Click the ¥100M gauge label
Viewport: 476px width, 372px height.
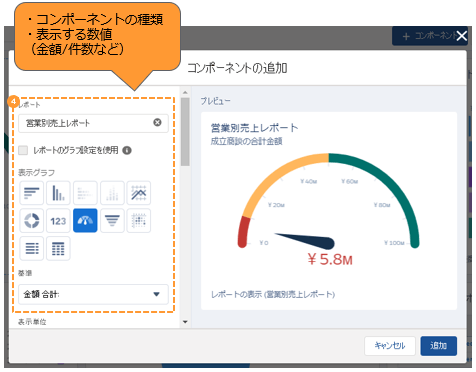(394, 243)
